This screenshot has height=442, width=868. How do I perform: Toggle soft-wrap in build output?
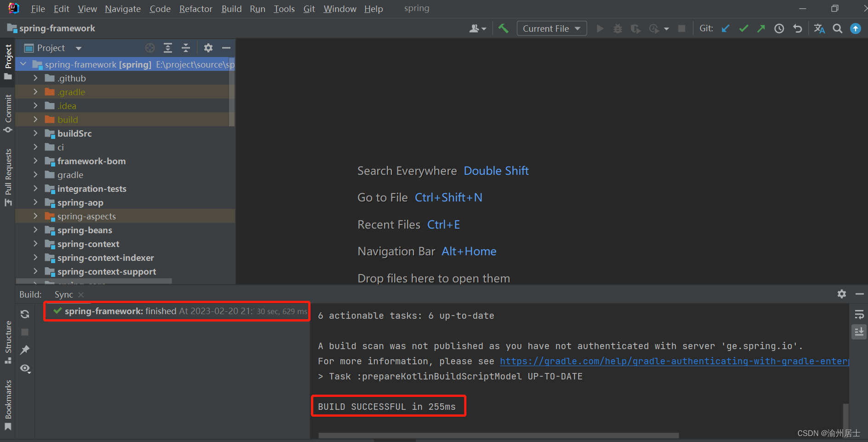pyautogui.click(x=859, y=315)
